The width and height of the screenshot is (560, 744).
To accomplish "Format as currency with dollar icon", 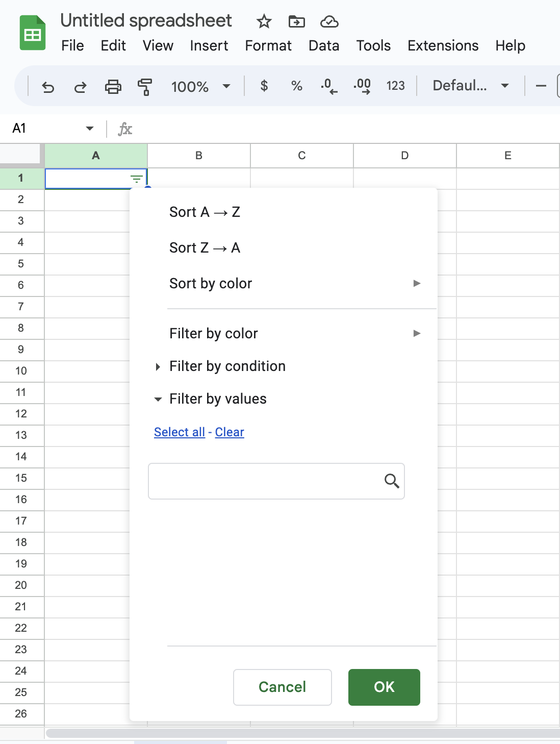I will coord(264,86).
